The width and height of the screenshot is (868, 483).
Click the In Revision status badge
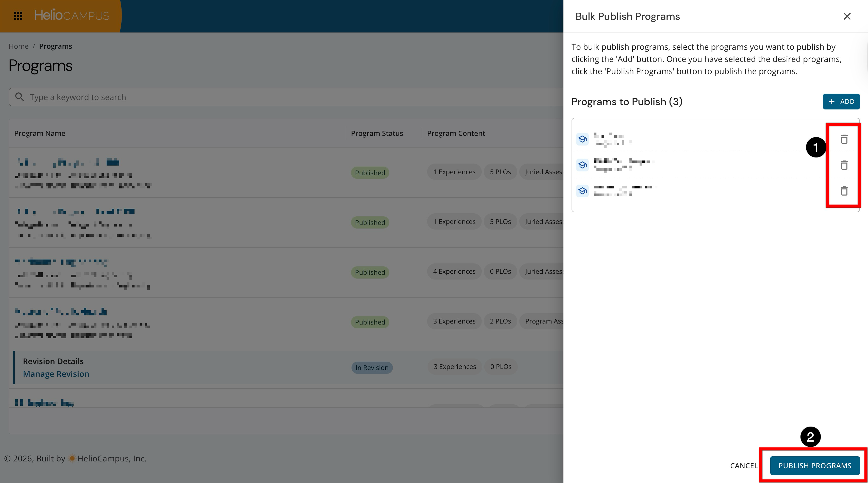point(372,367)
